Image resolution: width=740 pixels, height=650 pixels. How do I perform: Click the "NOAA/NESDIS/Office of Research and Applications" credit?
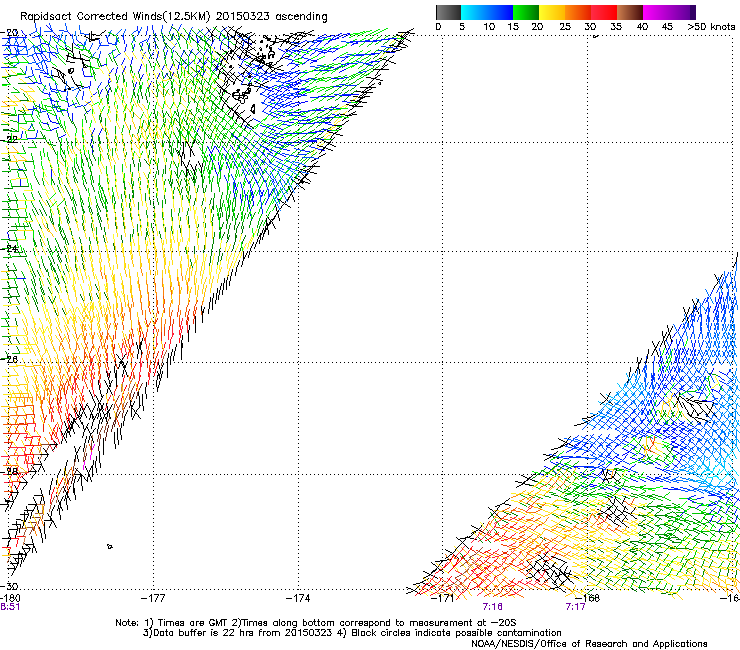tap(589, 644)
